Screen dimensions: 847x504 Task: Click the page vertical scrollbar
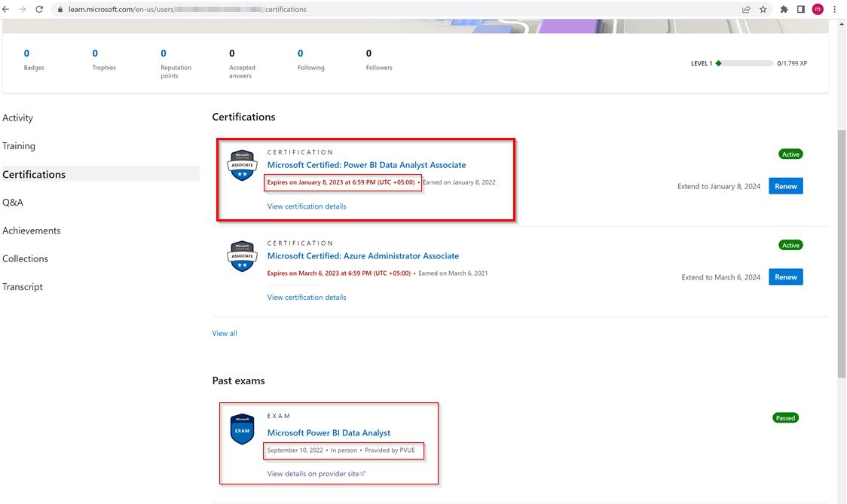842,254
